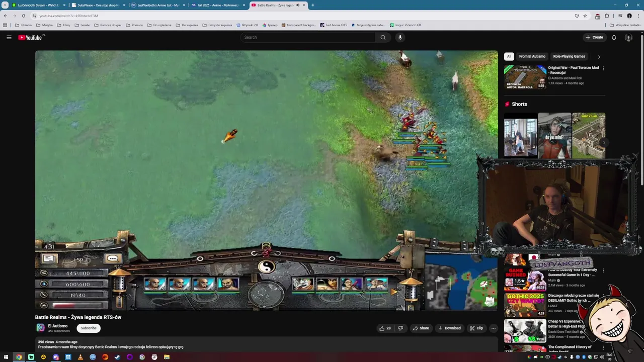Open El Autismo channel name link
This screenshot has height=362, width=644.
click(57, 326)
